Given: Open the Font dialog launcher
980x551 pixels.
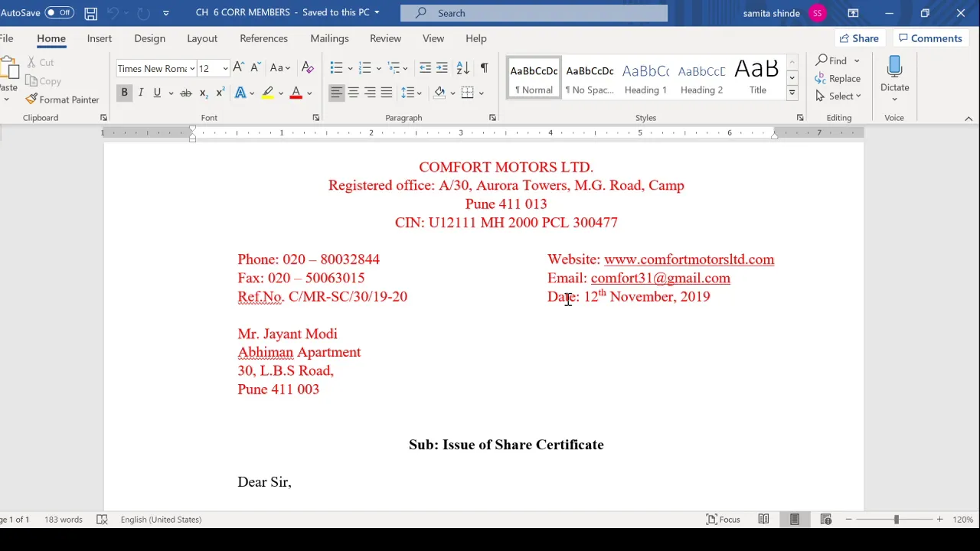Looking at the screenshot, I should pyautogui.click(x=315, y=118).
